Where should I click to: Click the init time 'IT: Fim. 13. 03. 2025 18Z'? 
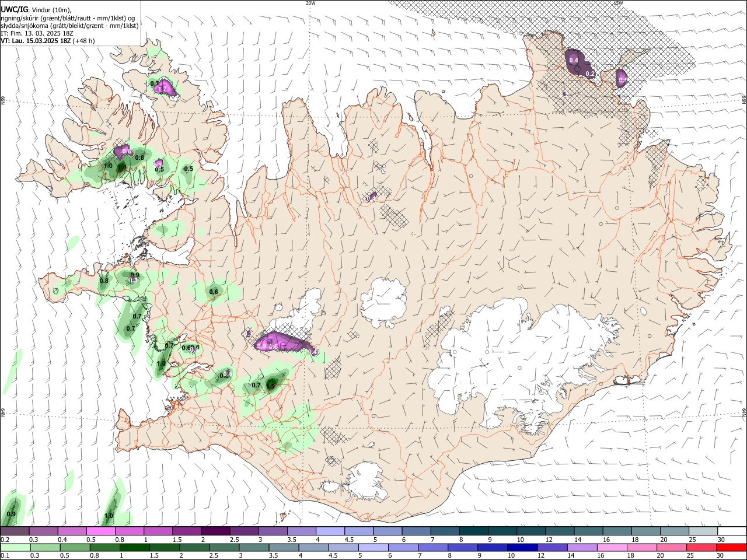pyautogui.click(x=38, y=33)
